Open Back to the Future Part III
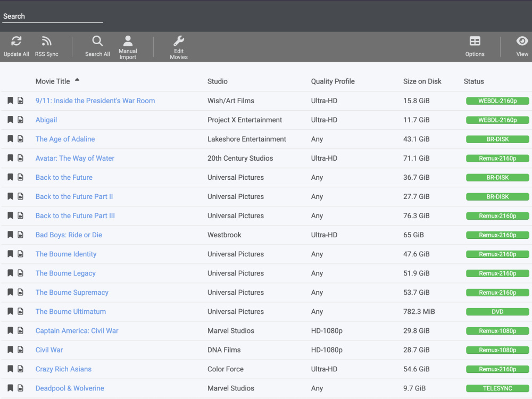The image size is (532, 399). [x=75, y=216]
